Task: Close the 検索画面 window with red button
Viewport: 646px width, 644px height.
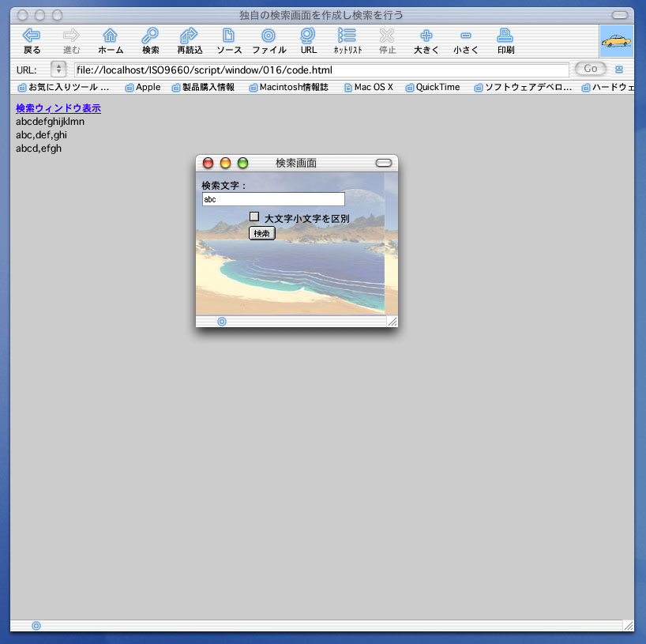Action: pos(208,163)
